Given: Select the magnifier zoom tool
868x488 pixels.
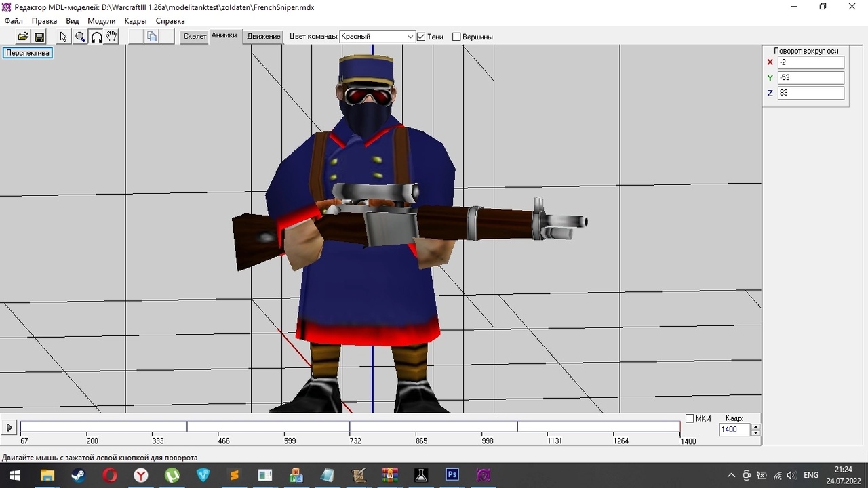Looking at the screenshot, I should coord(80,37).
